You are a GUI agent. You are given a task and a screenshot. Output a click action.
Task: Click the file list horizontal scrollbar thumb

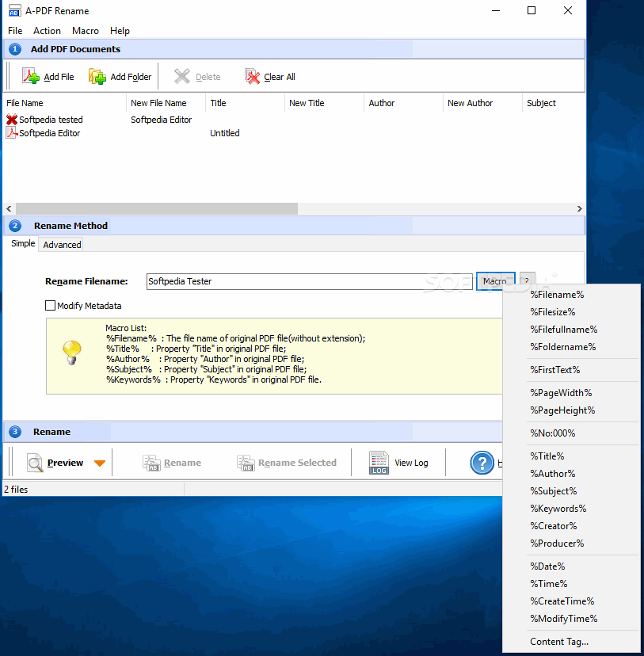click(x=157, y=208)
